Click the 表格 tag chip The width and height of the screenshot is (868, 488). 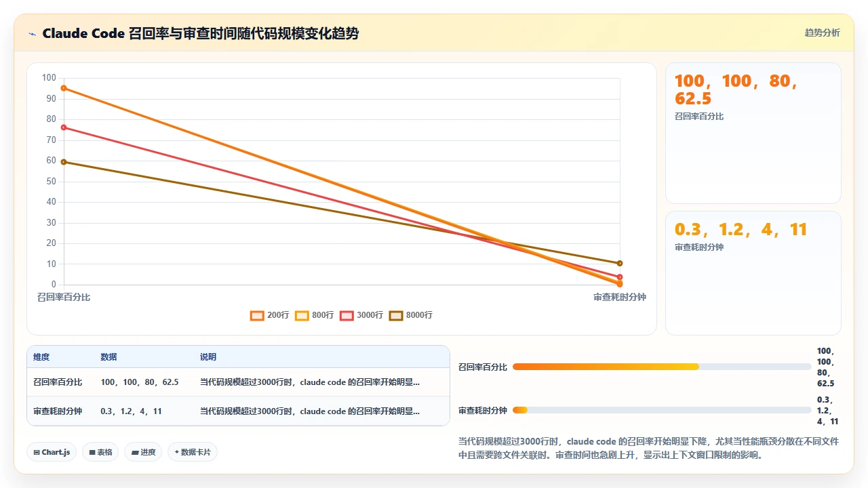[100, 452]
